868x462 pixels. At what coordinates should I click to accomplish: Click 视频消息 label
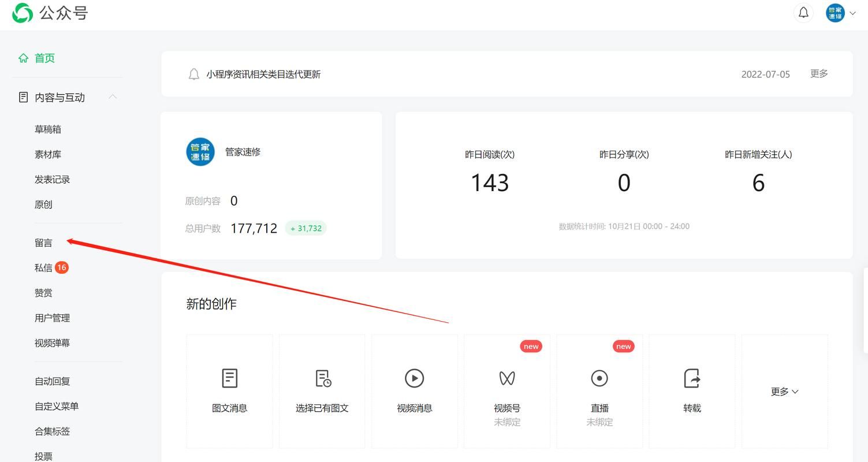pyautogui.click(x=415, y=408)
